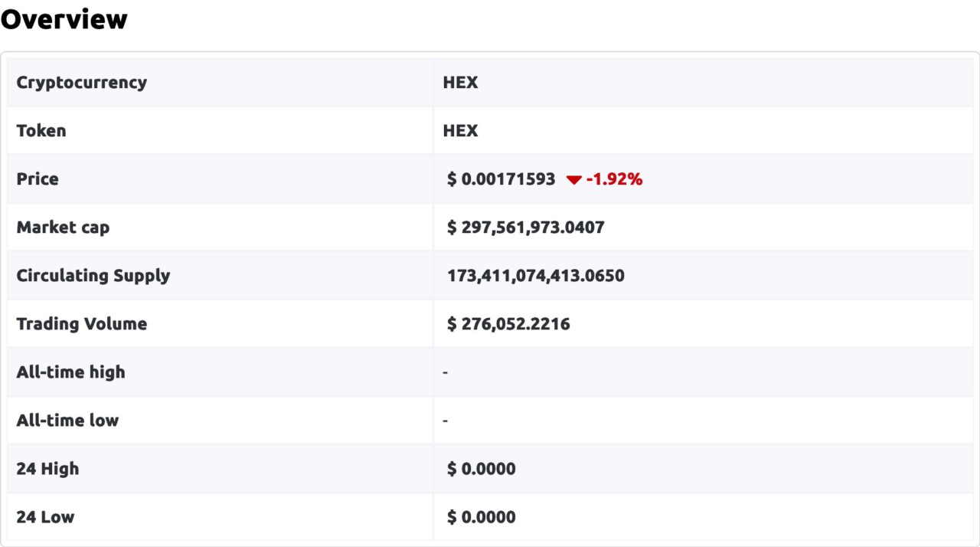
Task: Click the 24 High row label
Action: click(x=47, y=468)
